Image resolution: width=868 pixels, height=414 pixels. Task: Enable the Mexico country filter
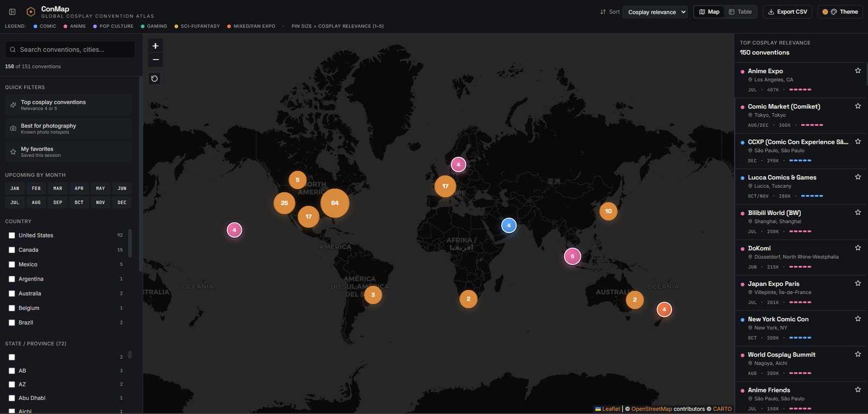click(12, 264)
